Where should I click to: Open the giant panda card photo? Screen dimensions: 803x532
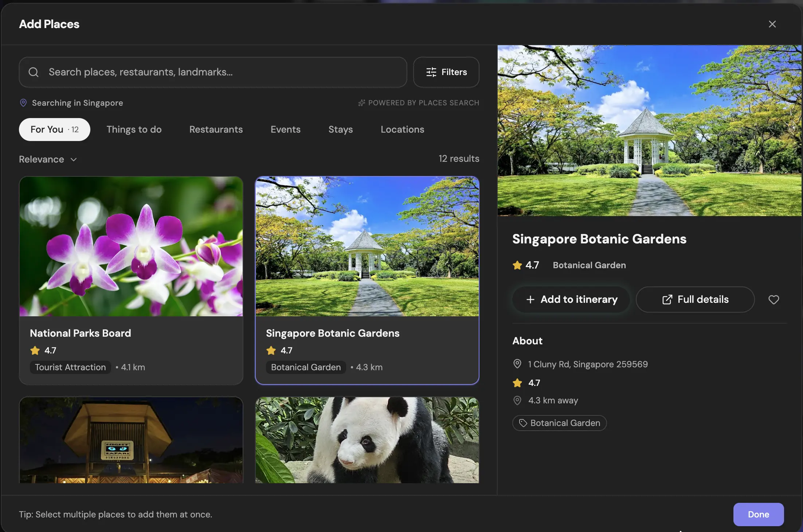(367, 440)
